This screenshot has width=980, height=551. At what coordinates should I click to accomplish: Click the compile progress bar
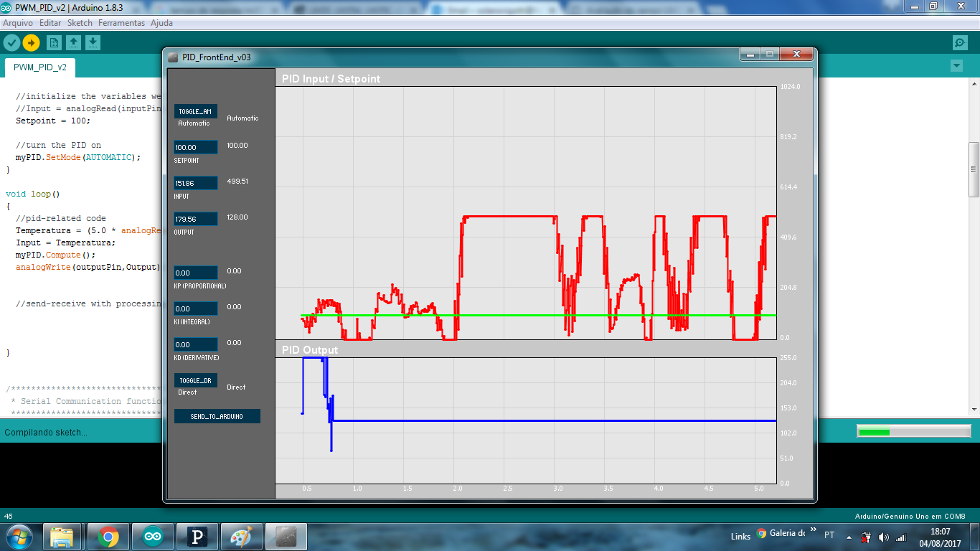(913, 432)
